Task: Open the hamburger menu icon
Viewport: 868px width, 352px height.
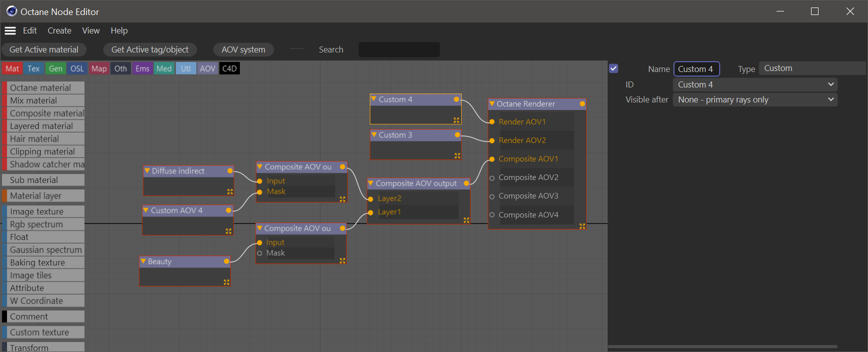Action: click(10, 30)
